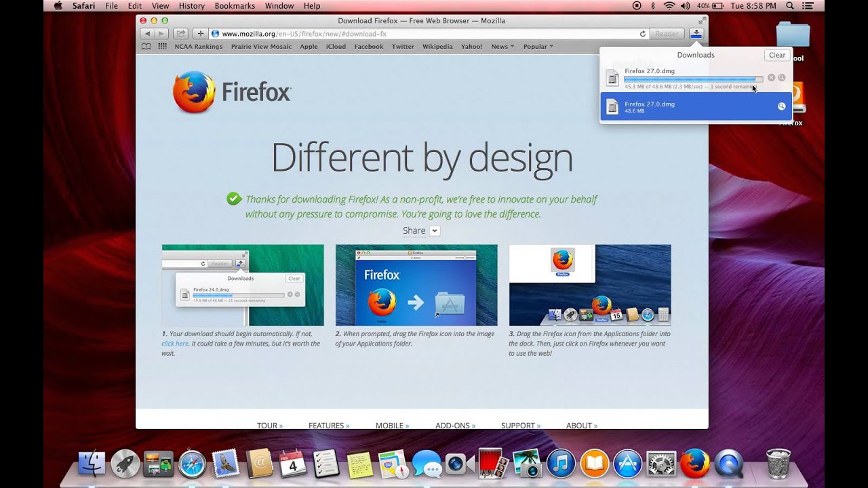This screenshot has width=868, height=488.
Task: Open Notification Center in menu bar
Action: pos(809,5)
